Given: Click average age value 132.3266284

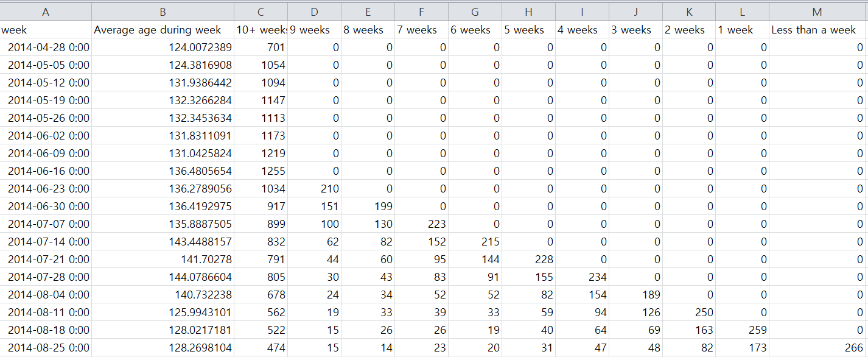Looking at the screenshot, I should [163, 100].
